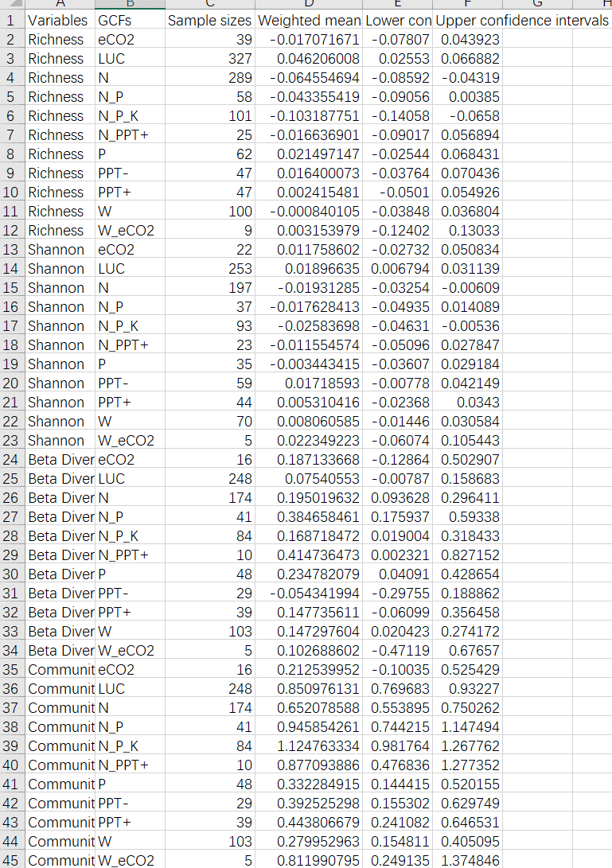Select the 'LUC' cell in row 14

tap(131, 269)
